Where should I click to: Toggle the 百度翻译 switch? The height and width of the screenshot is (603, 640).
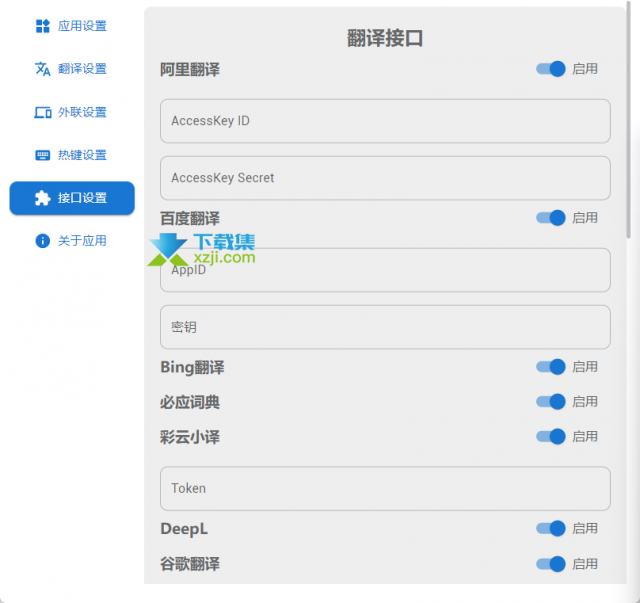click(x=551, y=218)
